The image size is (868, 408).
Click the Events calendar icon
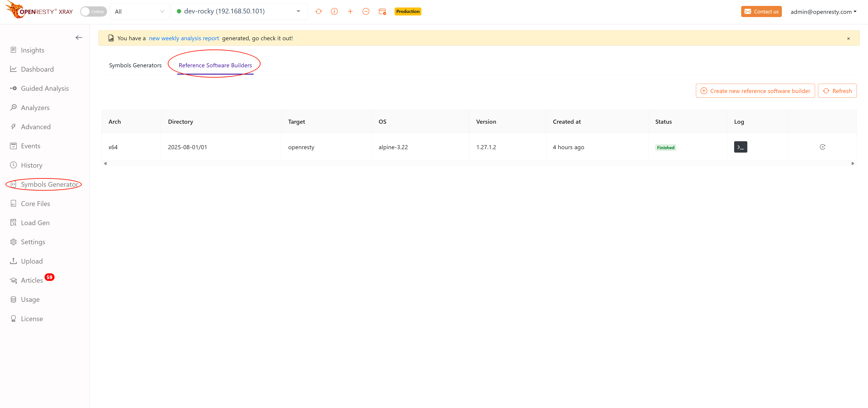point(13,146)
